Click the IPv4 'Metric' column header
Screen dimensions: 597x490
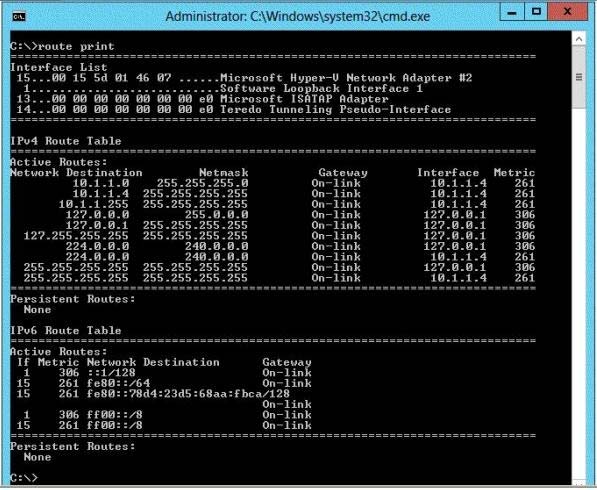point(514,173)
